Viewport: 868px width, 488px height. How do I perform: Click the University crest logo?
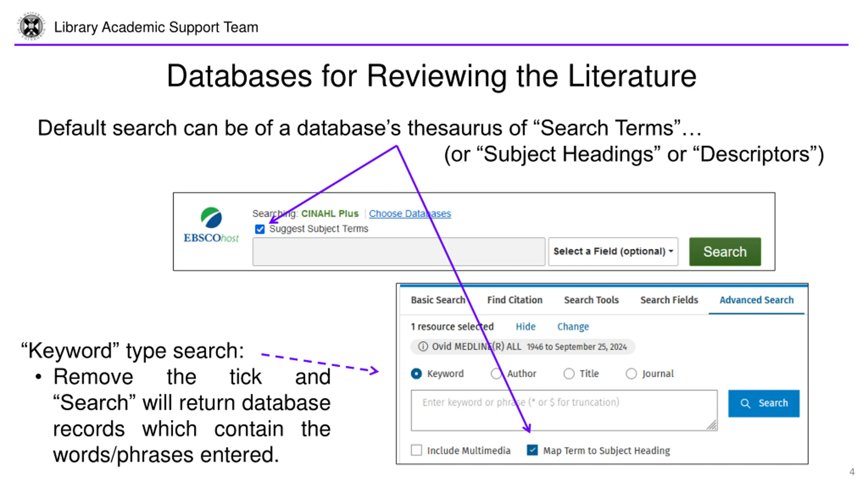click(x=31, y=26)
